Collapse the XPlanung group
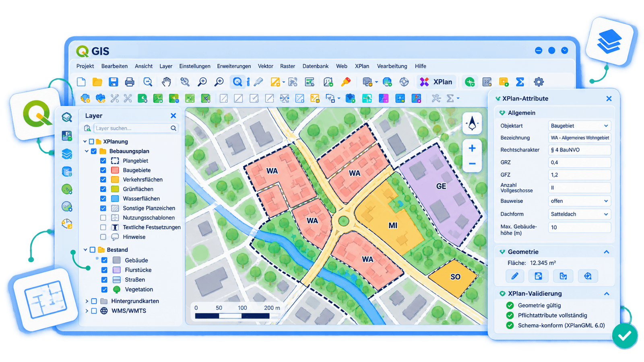Screen dimensions: 644x362 [85, 142]
